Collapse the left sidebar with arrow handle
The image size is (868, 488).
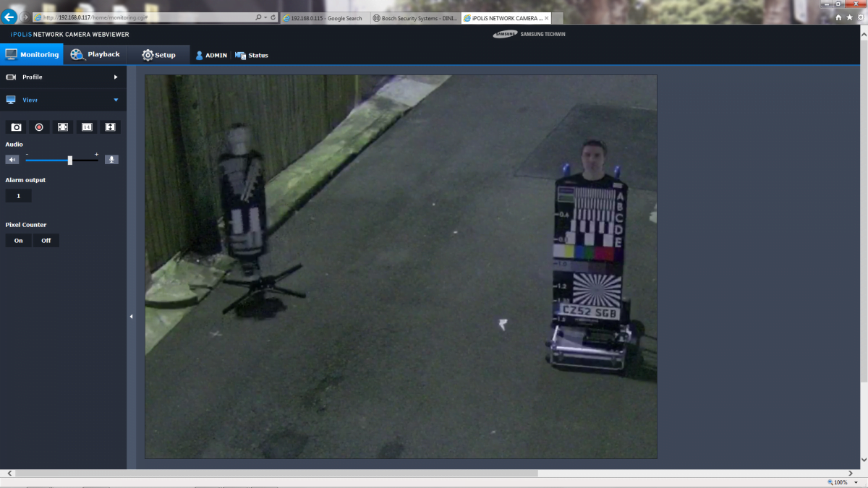pyautogui.click(x=131, y=316)
